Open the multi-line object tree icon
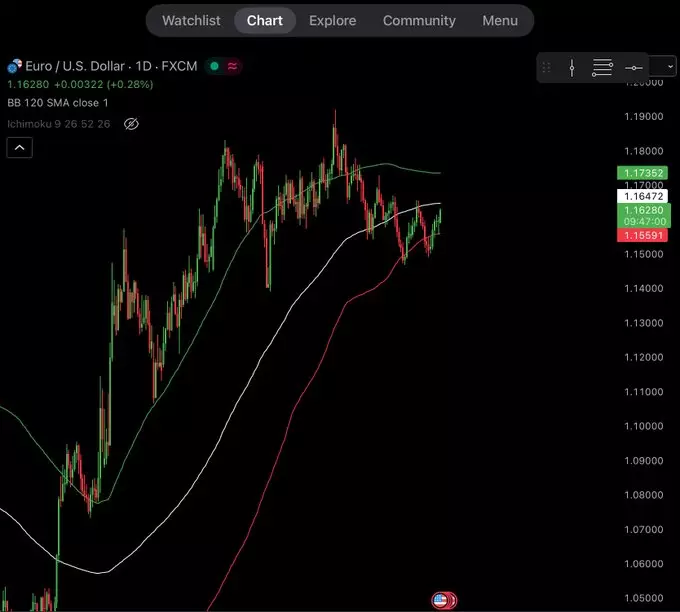The width and height of the screenshot is (680, 612). click(x=602, y=68)
